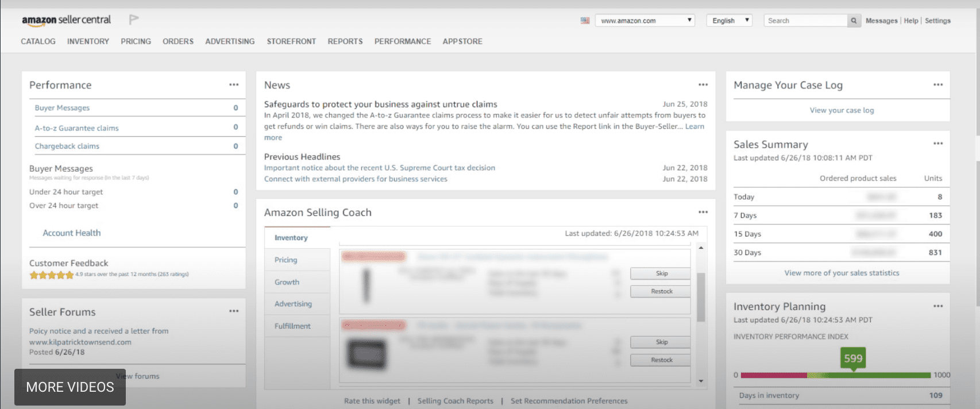This screenshot has width=980, height=409.
Task: Click the first Restock button
Action: (x=661, y=292)
